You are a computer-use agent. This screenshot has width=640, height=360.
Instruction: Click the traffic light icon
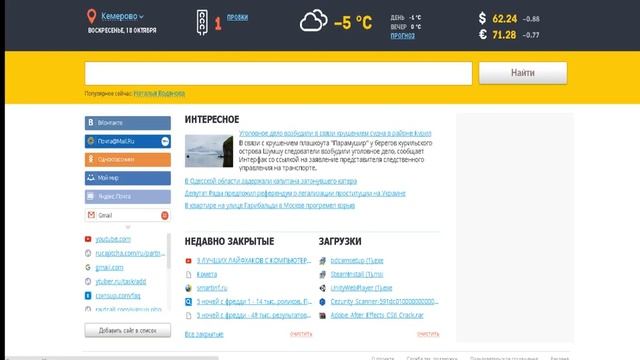tap(202, 22)
